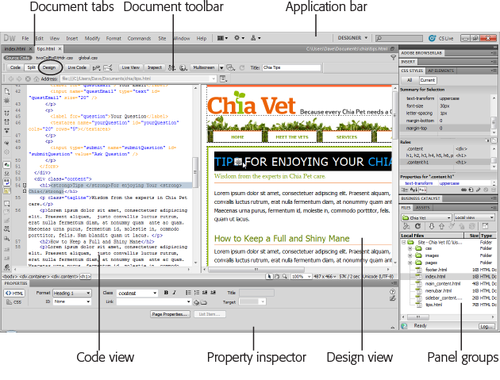Click the Page Properties button
This screenshot has height=380, width=500.
pos(170,314)
